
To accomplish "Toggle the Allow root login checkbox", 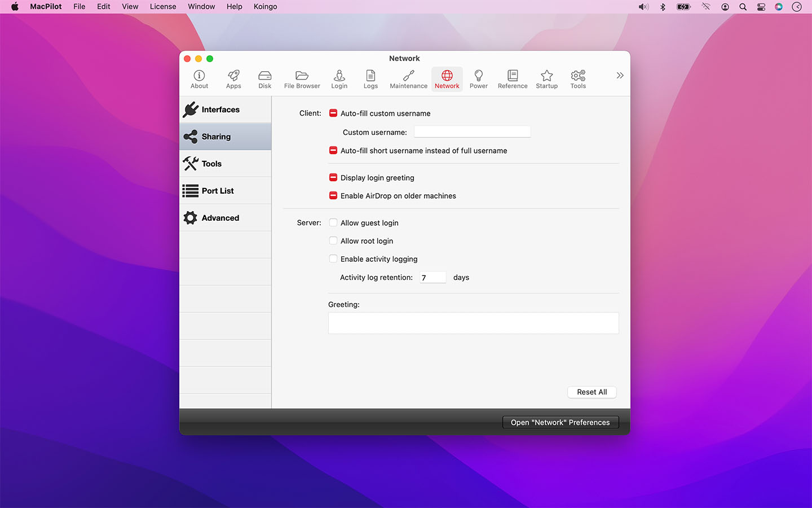I will (333, 241).
